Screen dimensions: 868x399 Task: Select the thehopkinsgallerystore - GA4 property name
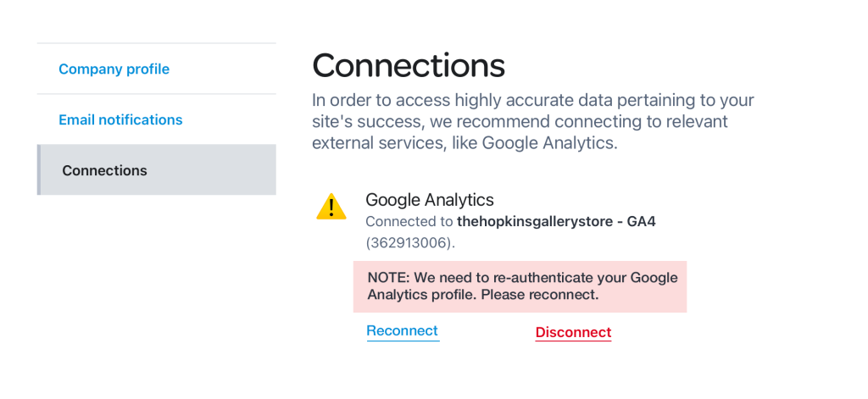pyautogui.click(x=556, y=222)
